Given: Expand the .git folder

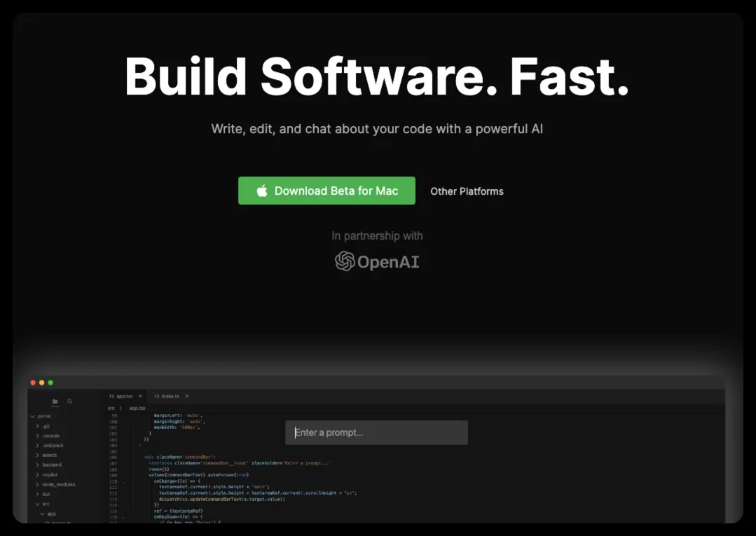Looking at the screenshot, I should click(43, 426).
